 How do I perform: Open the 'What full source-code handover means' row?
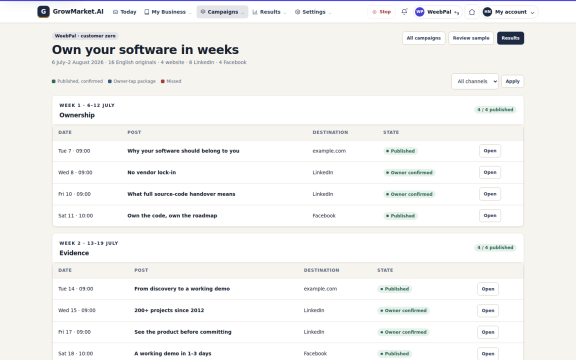pos(490,194)
